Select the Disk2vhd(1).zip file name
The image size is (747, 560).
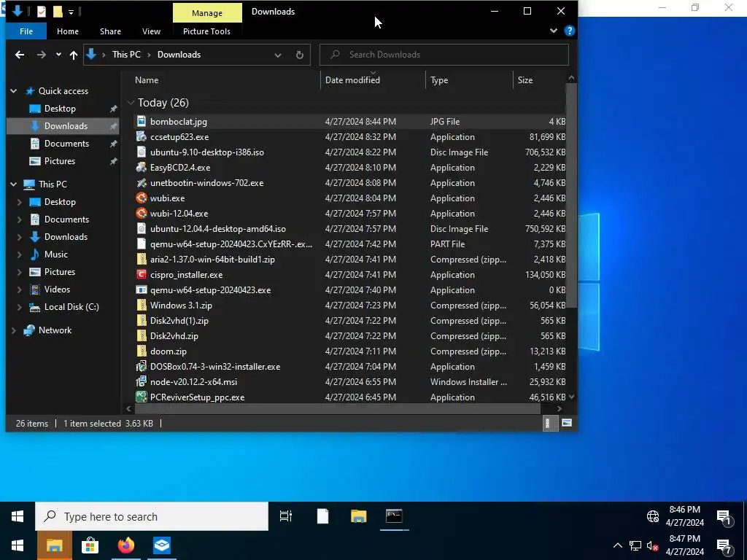(x=179, y=321)
